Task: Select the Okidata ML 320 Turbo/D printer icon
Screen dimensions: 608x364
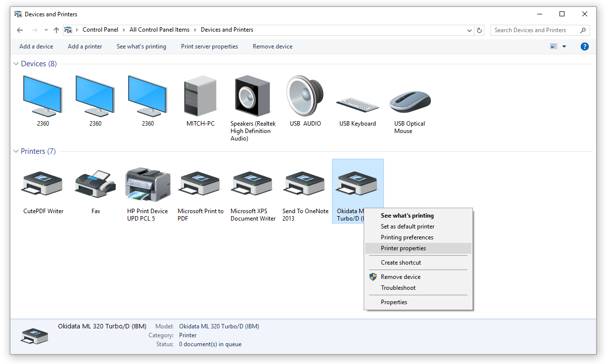Action: coord(357,183)
